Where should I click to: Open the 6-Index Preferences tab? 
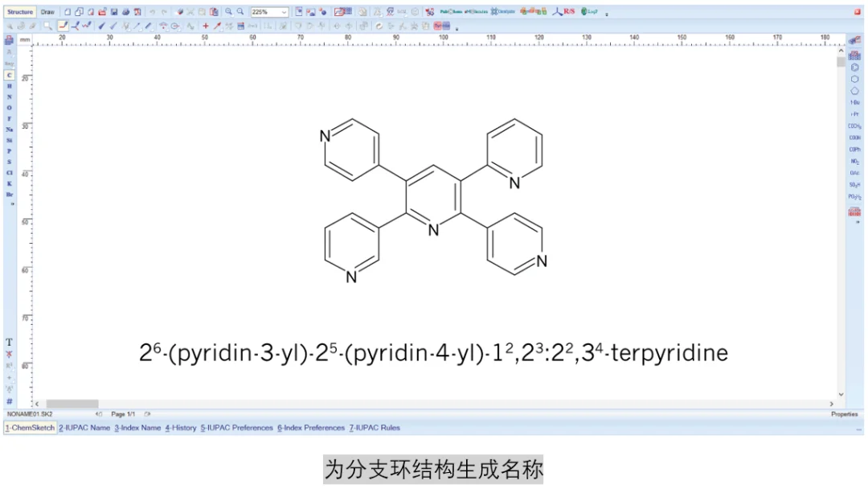(310, 428)
